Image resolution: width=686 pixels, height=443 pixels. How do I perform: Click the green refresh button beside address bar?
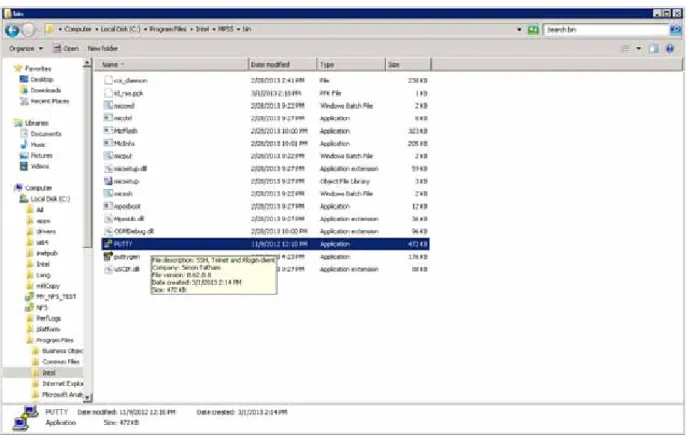coord(533,30)
